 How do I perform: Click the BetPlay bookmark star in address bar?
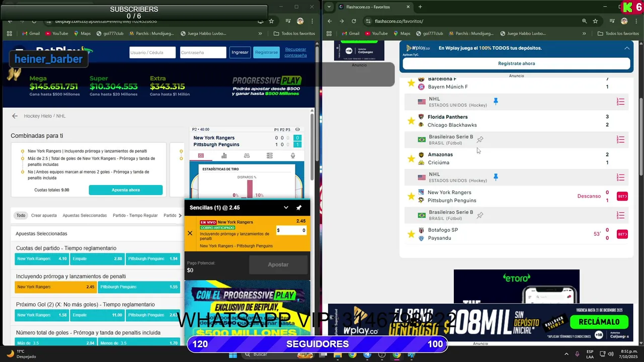(271, 21)
